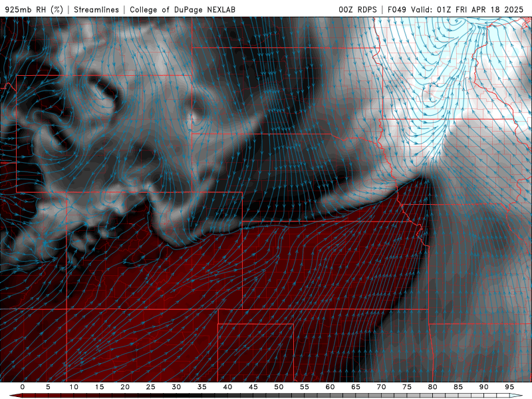Click the pale blue high-end arrow of the colorbar
The image size is (532, 399).
[x=517, y=396]
